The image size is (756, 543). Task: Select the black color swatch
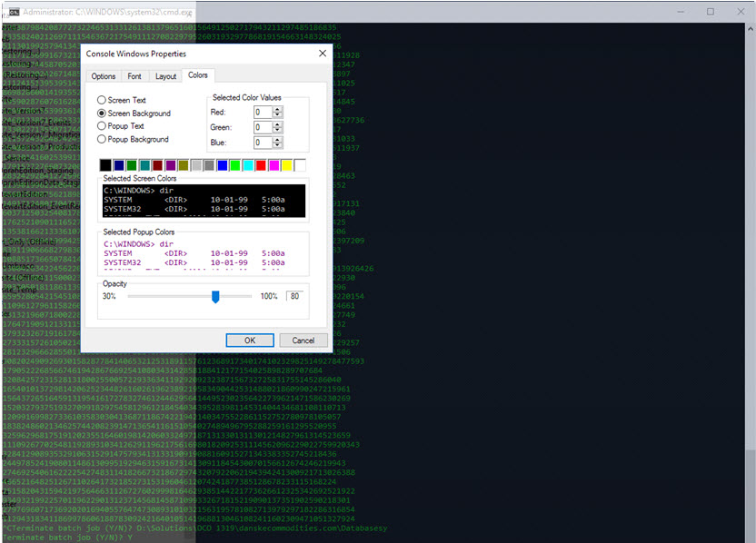pos(104,164)
